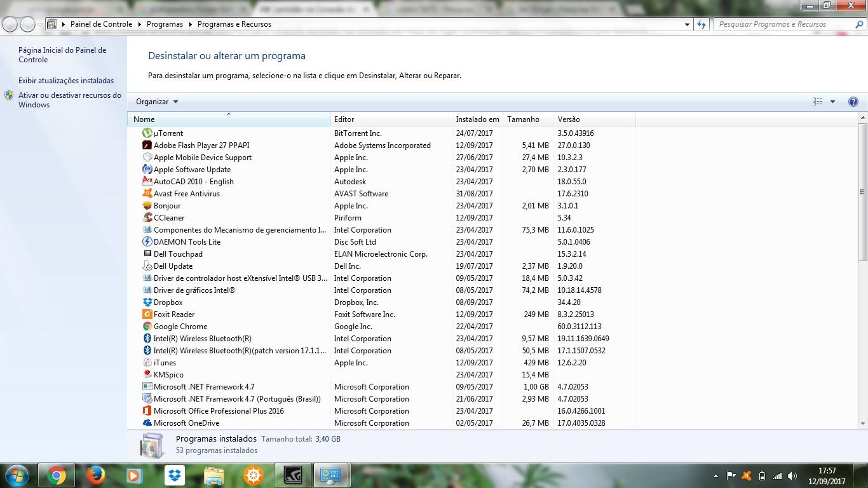This screenshot has width=868, height=488.
Task: Click the KMSpico program icon
Action: (x=147, y=375)
